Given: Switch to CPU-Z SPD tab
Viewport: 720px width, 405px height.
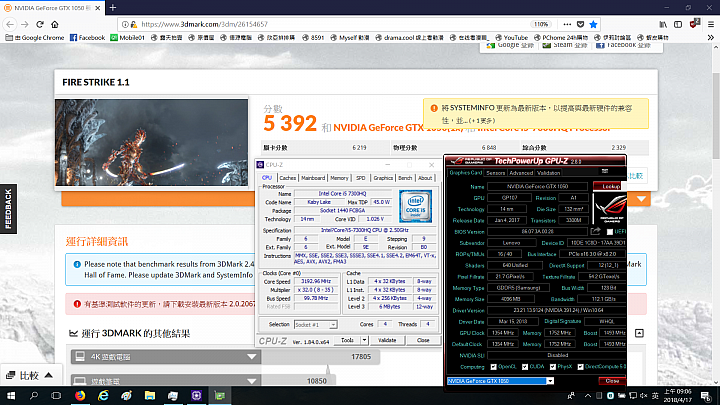Looking at the screenshot, I should point(361,178).
